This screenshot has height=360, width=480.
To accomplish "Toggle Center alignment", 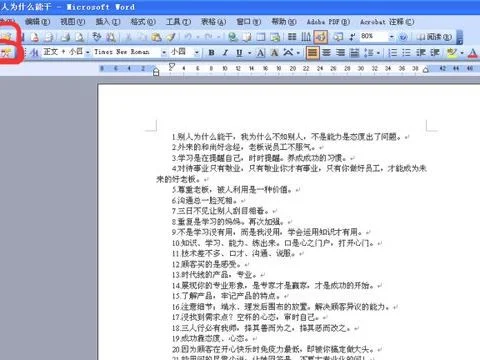I will pyautogui.click(x=327, y=52).
